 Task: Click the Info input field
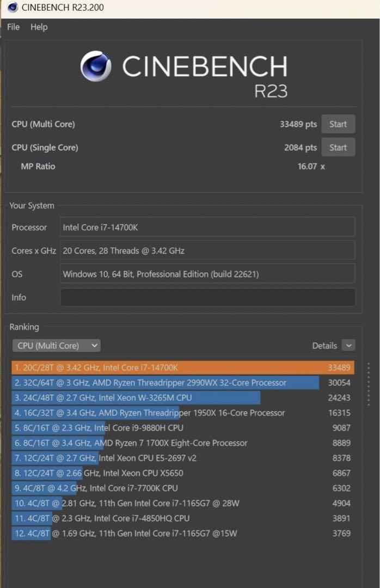207,297
